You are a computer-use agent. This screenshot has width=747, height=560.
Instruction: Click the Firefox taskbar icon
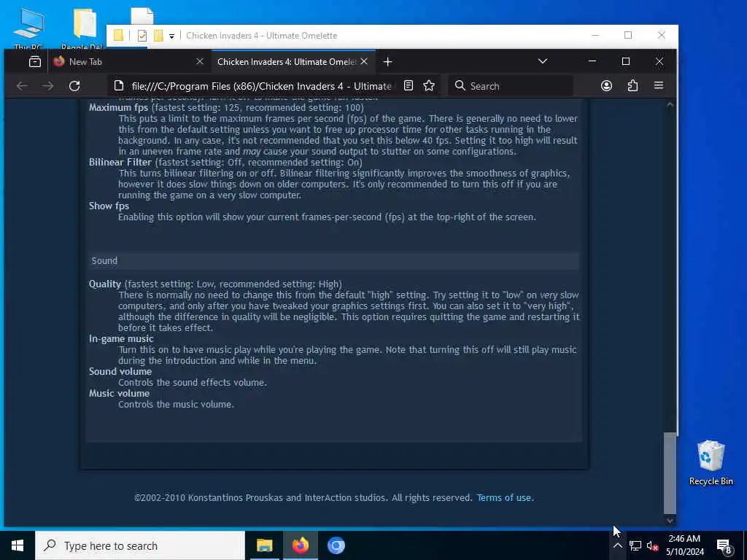coord(300,545)
